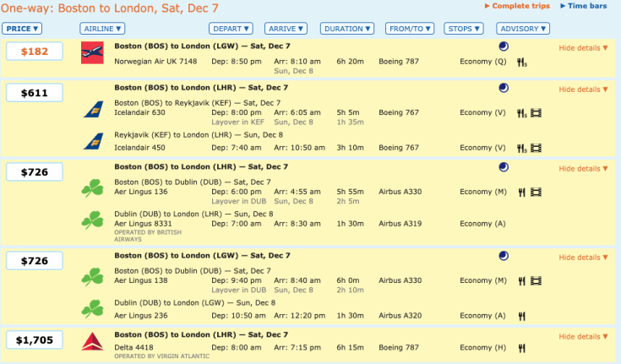Open the ADVISORY filter dropdown

click(523, 29)
